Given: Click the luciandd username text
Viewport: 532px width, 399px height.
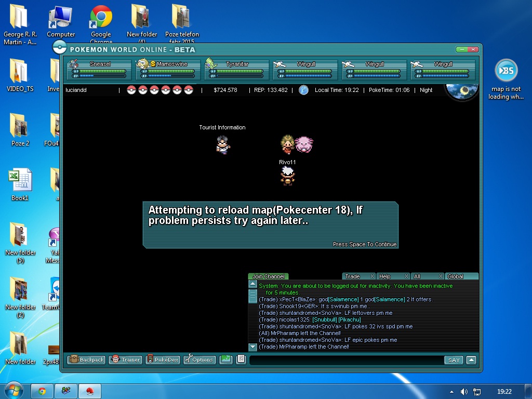Looking at the screenshot, I should (76, 90).
